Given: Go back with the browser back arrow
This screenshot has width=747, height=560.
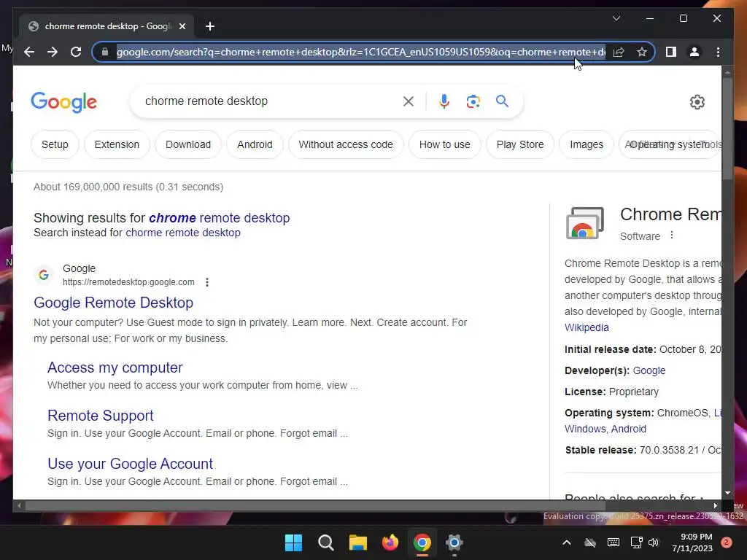Looking at the screenshot, I should (x=29, y=52).
